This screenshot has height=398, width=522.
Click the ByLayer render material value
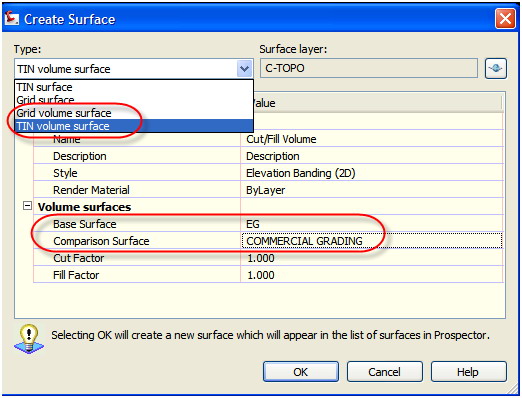pyautogui.click(x=372, y=190)
